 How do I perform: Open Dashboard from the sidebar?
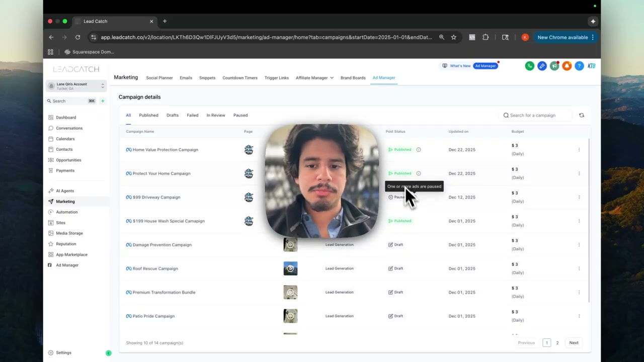66,118
